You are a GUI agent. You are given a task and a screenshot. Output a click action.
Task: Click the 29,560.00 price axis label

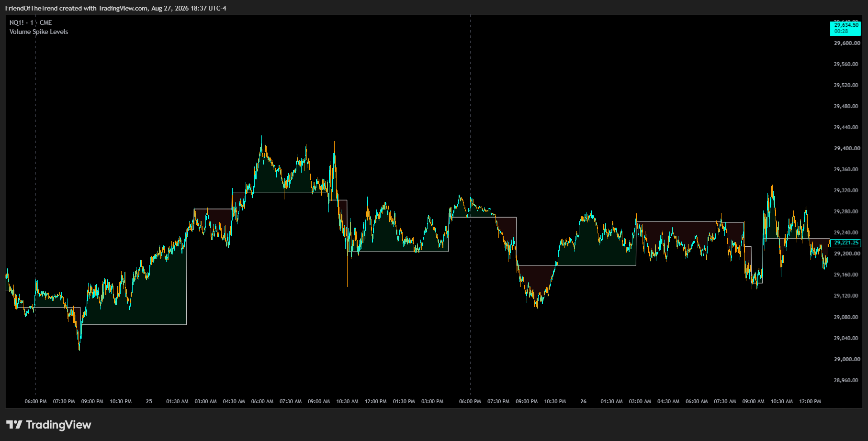pos(847,64)
